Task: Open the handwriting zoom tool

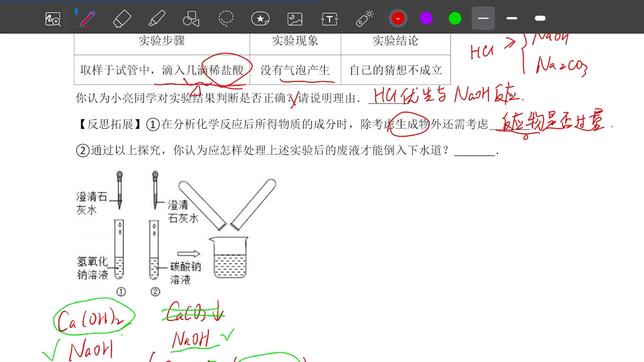Action: click(53, 19)
